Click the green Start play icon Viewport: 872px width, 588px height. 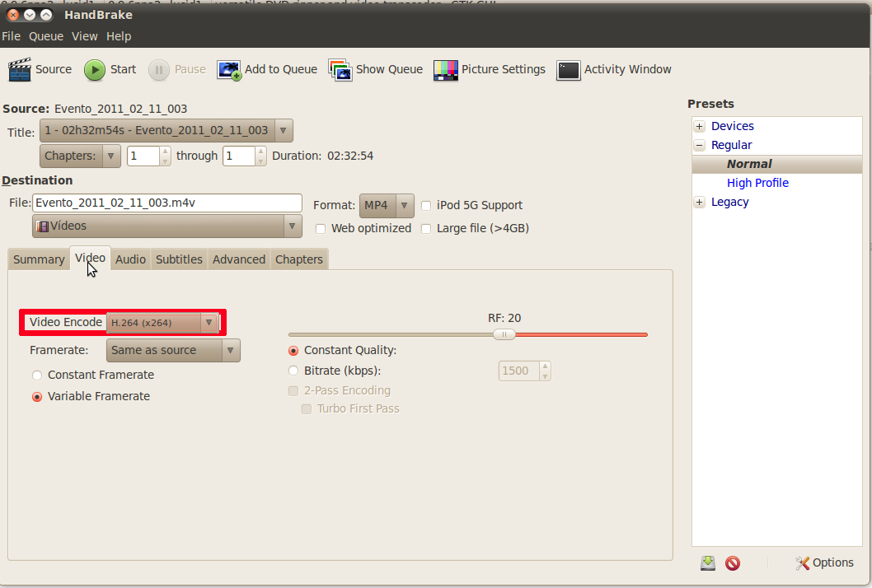click(95, 70)
